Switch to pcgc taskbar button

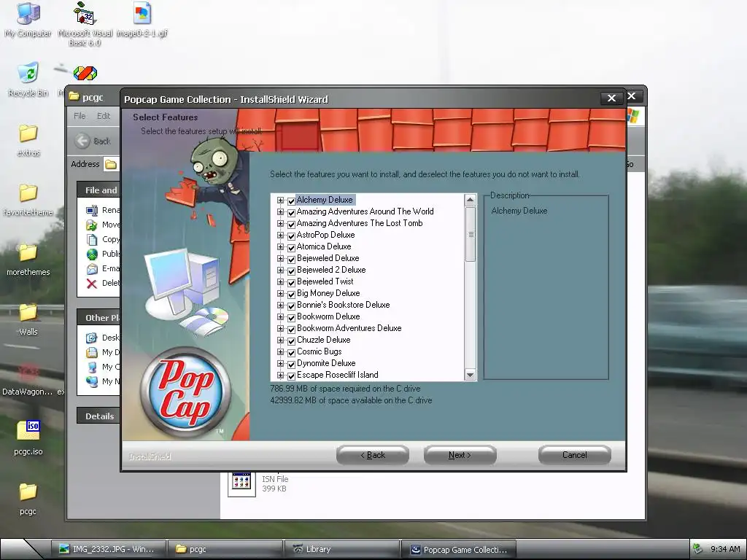point(226,549)
